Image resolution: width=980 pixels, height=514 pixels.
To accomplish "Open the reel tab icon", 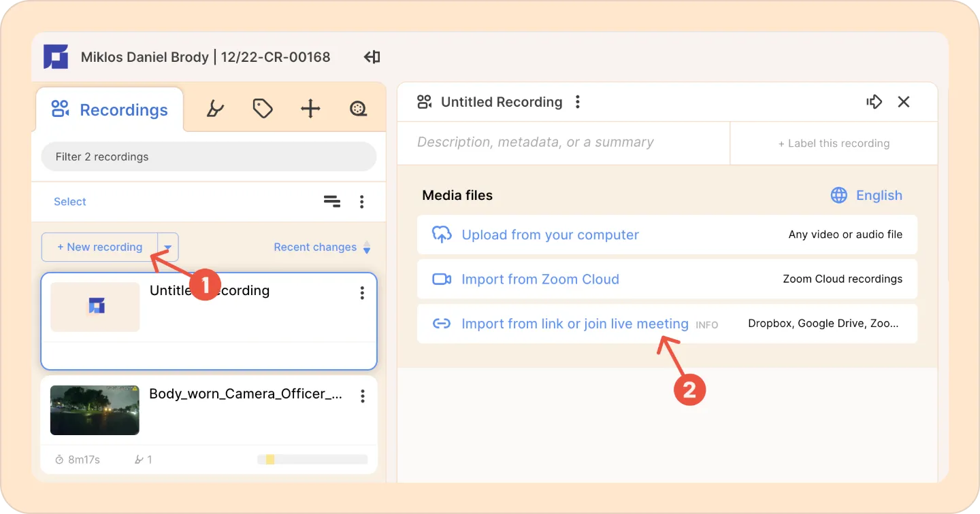I will pyautogui.click(x=359, y=109).
